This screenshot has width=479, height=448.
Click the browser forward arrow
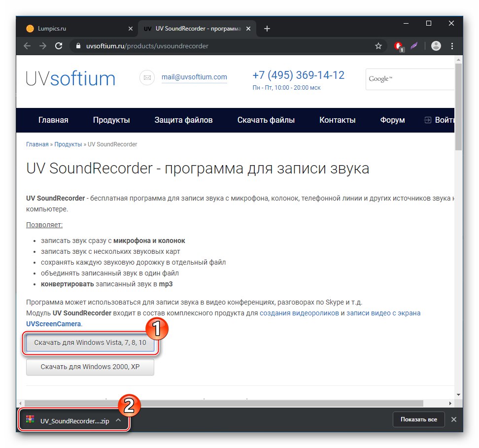[43, 46]
